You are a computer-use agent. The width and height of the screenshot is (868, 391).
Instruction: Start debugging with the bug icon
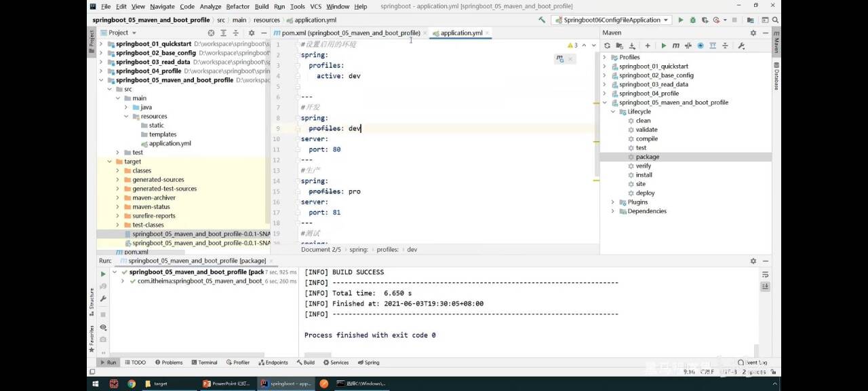tap(692, 20)
